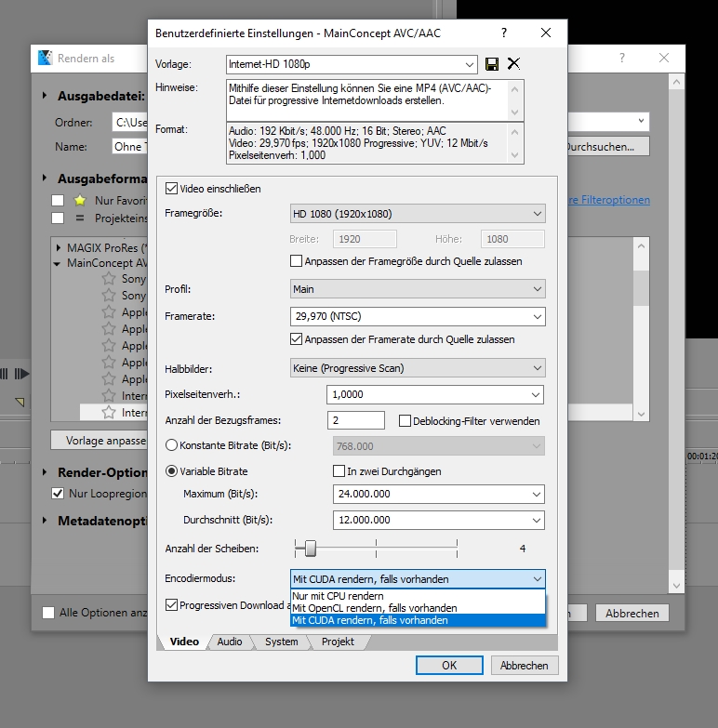Open the Framerate dropdown
This screenshot has height=728, width=718.
click(538, 317)
